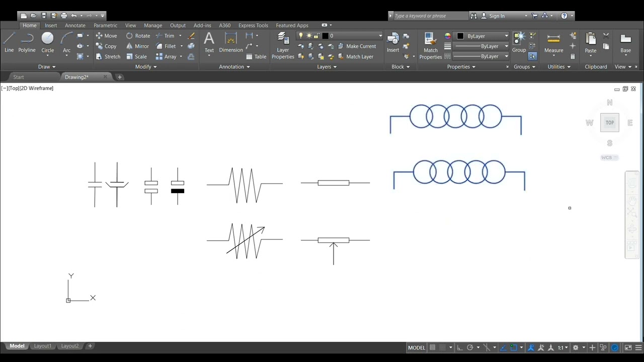This screenshot has width=644, height=362.
Task: Expand the Annotation panel
Action: [234, 66]
